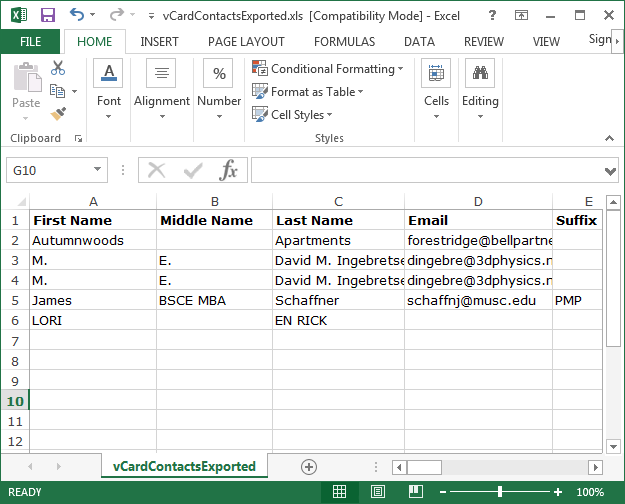Switch to the INSERT tab

(x=159, y=41)
